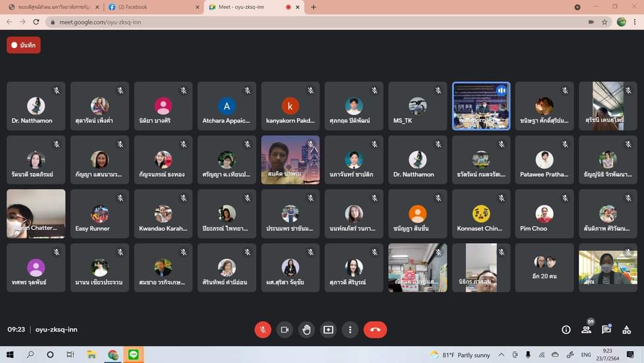Viewport: 644px width, 363px height.
Task: Bookmark this page with the star icon
Action: pos(605,22)
